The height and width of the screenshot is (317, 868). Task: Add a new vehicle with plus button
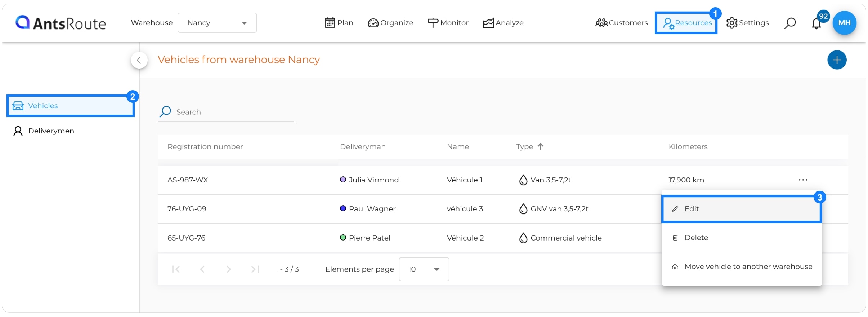point(837,60)
